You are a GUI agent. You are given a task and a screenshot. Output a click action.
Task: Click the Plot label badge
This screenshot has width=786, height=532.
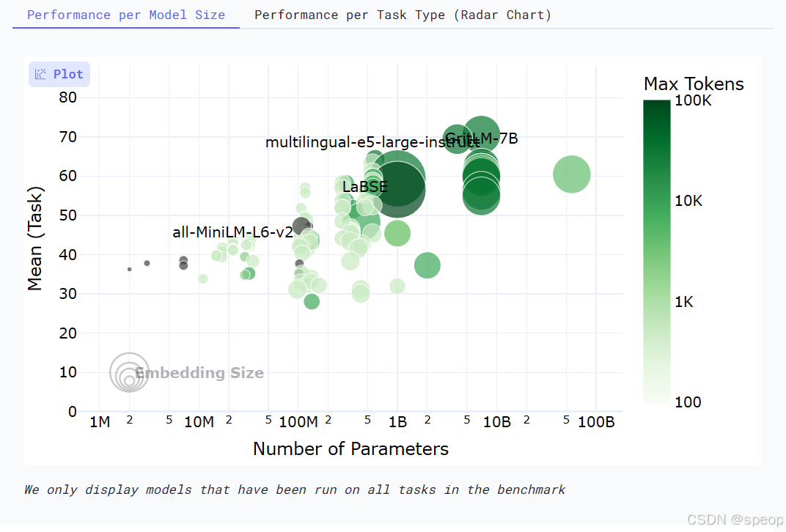click(59, 74)
